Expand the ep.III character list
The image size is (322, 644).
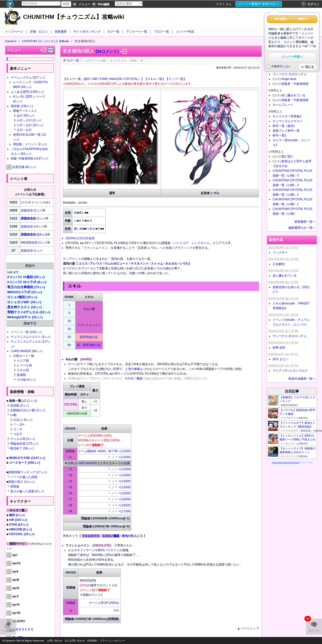pos(9,580)
